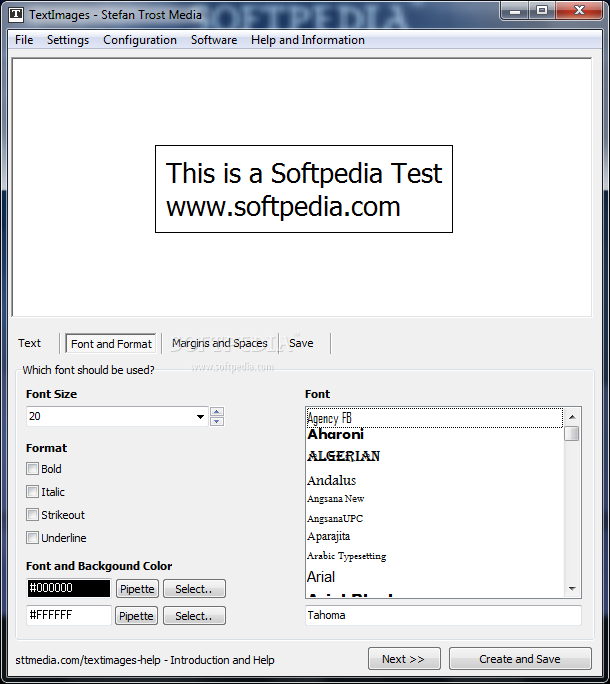The image size is (610, 684).
Task: Increase font size with up spinner
Action: click(217, 412)
